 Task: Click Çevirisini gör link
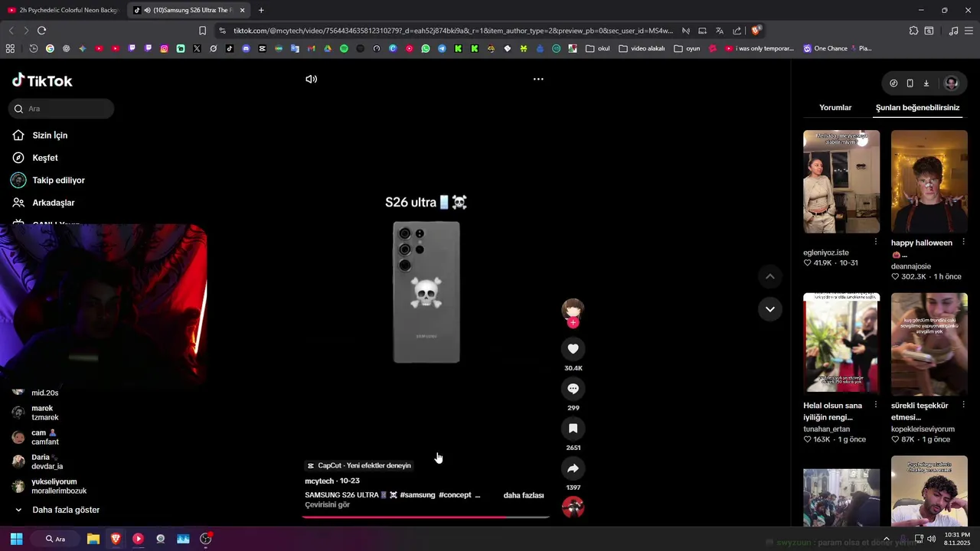[x=327, y=505]
